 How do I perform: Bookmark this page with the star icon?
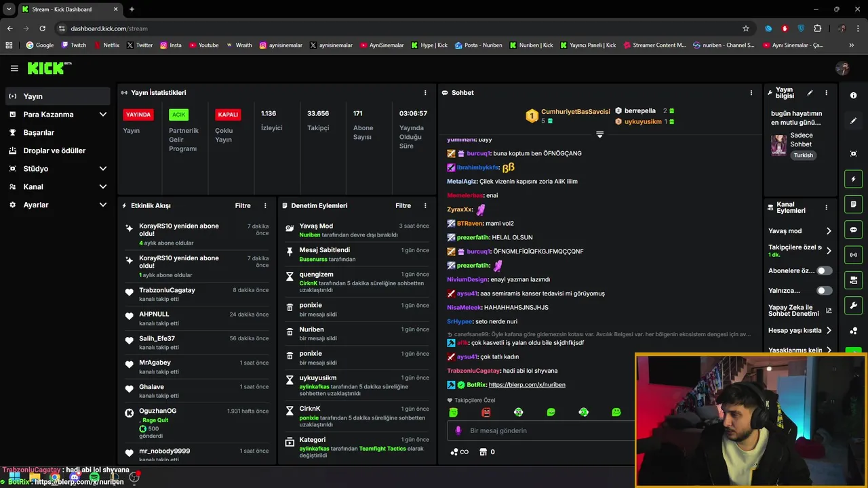746,28
